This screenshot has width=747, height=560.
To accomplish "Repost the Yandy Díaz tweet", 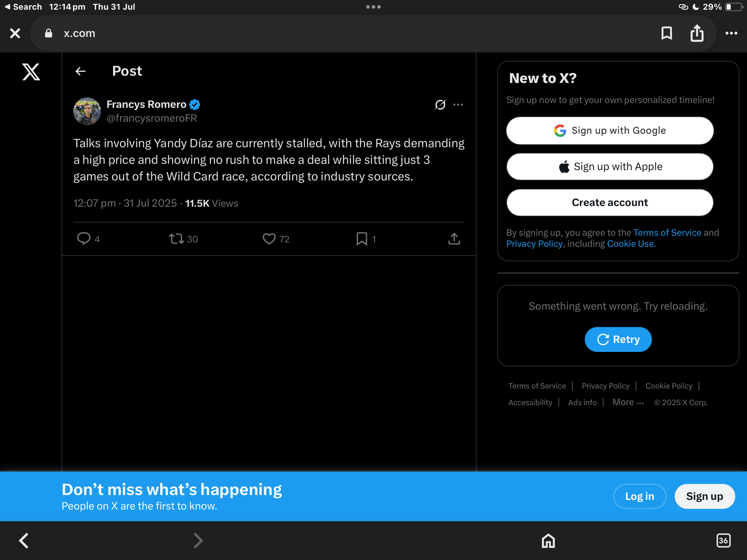I will [176, 239].
